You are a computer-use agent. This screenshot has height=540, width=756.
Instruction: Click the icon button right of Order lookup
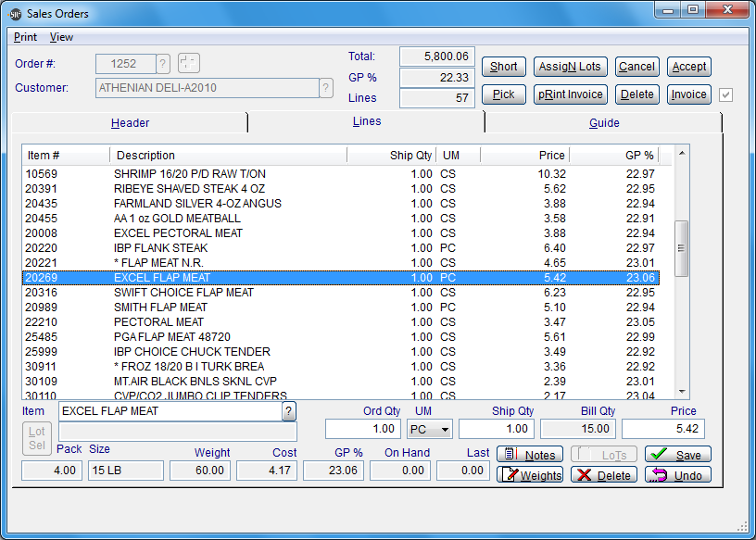[189, 64]
